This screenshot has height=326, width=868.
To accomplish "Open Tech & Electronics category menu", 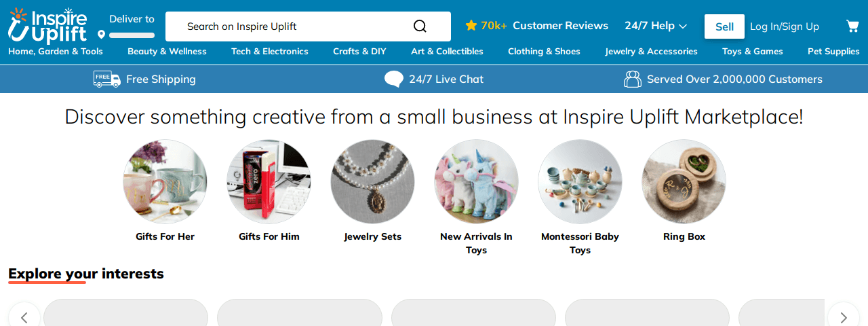I will click(x=269, y=52).
